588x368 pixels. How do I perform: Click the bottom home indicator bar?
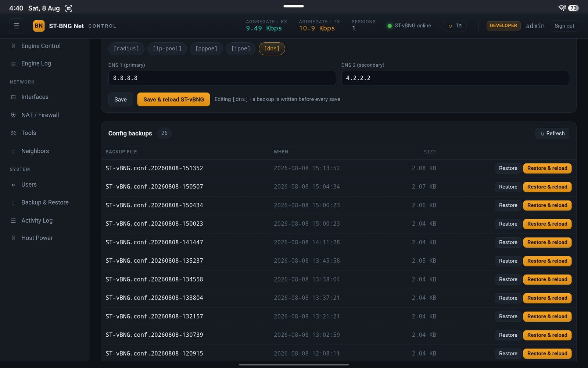(294, 365)
